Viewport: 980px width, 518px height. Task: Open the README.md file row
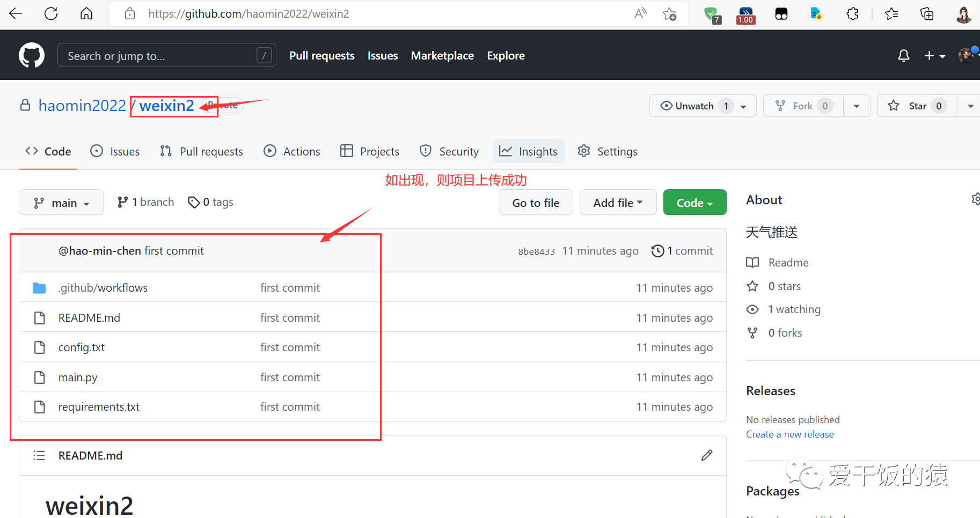point(372,317)
